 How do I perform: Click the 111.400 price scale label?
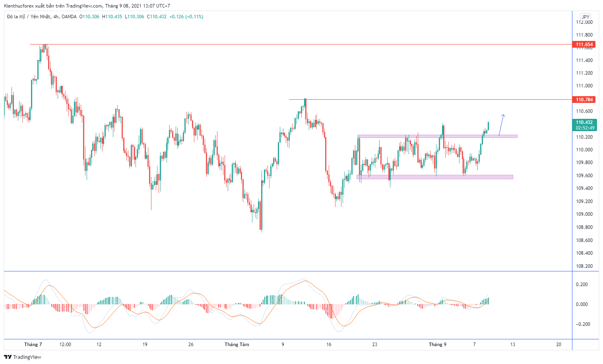coord(584,60)
